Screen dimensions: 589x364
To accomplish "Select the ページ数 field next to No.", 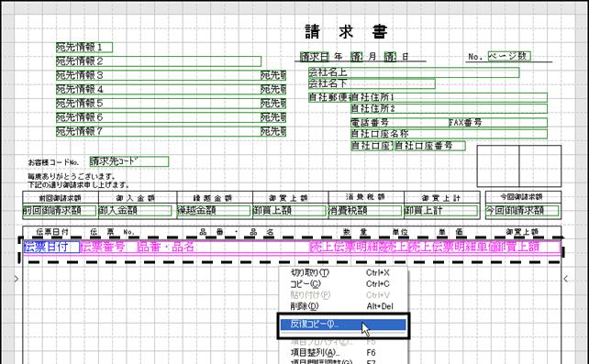I will 509,56.
